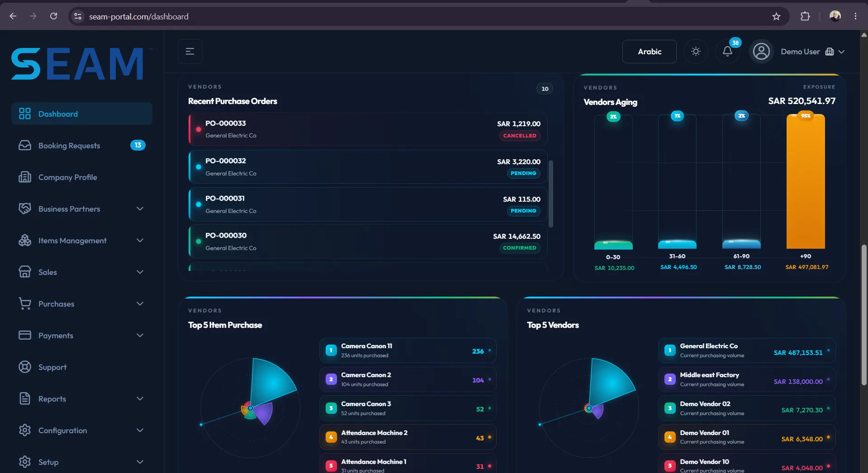Expand the Reports submenu chevron
Screen dimensions: 868x473
pos(140,398)
